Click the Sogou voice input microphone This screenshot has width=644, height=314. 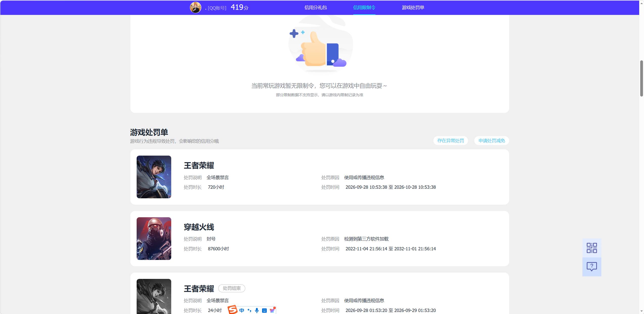tap(257, 310)
